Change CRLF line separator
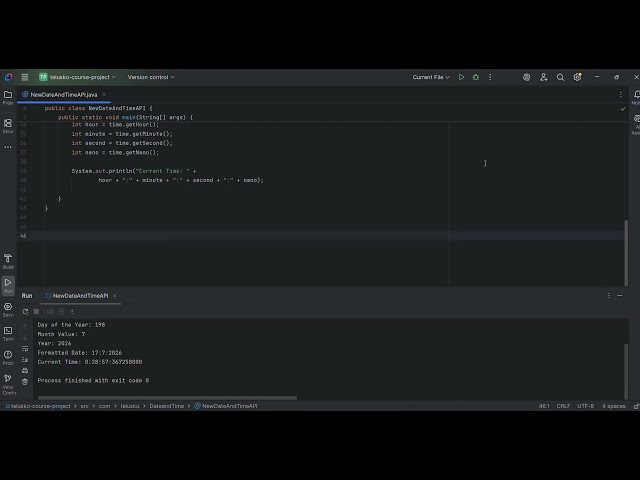This screenshot has height=480, width=640. click(x=563, y=406)
